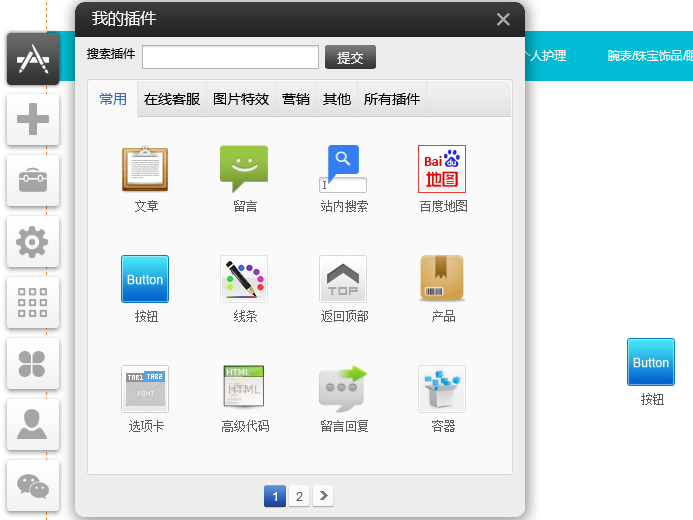The width and height of the screenshot is (693, 520).
Task: Show the 所有插件 tab
Action: (x=392, y=99)
